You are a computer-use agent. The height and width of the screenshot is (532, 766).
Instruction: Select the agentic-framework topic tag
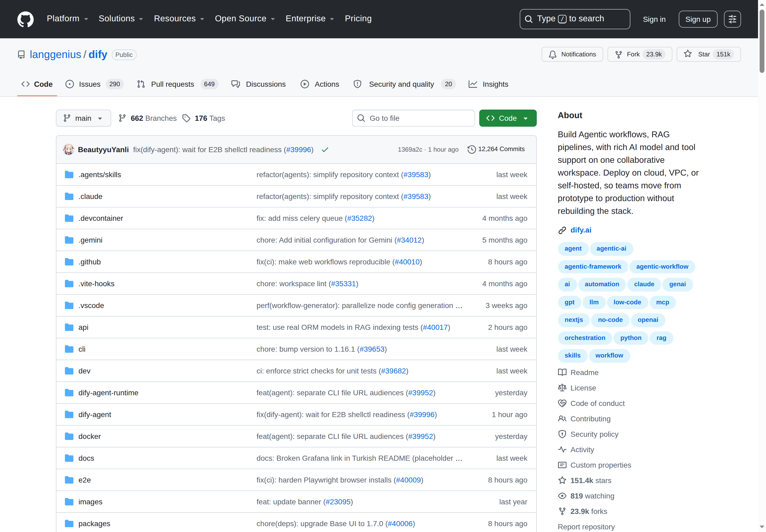[x=593, y=267]
